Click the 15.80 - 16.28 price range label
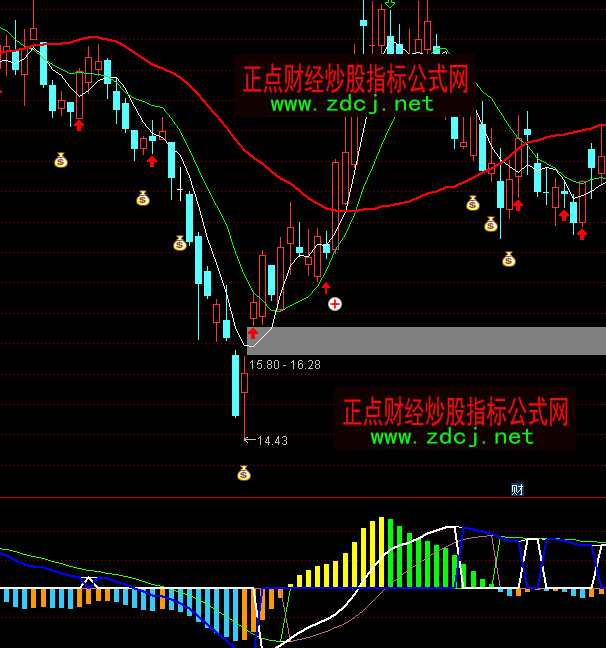The image size is (606, 648). click(285, 365)
